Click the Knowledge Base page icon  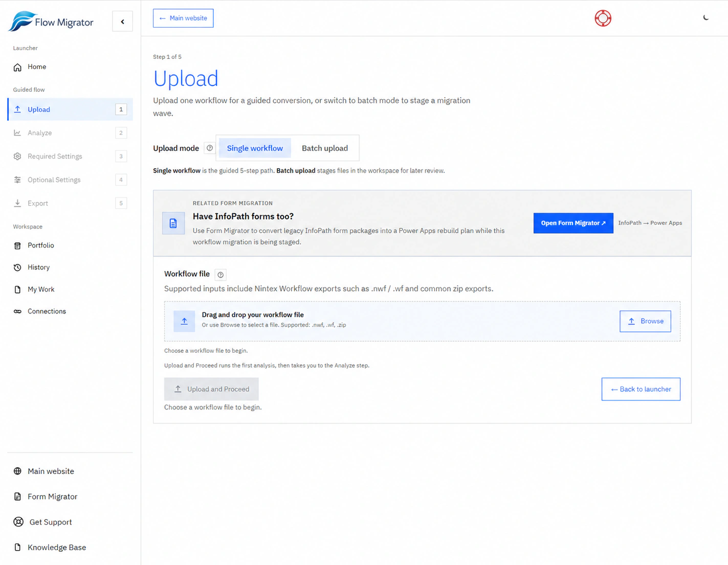[x=17, y=547]
